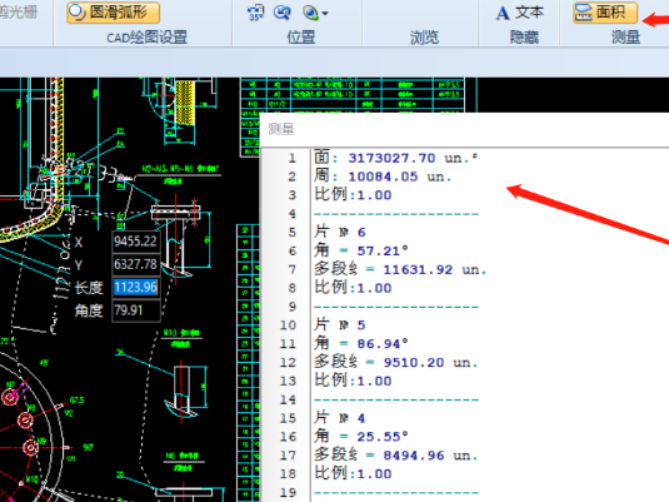The height and width of the screenshot is (502, 669).
Task: Select the 片 № 4 line
Action: pos(340,418)
